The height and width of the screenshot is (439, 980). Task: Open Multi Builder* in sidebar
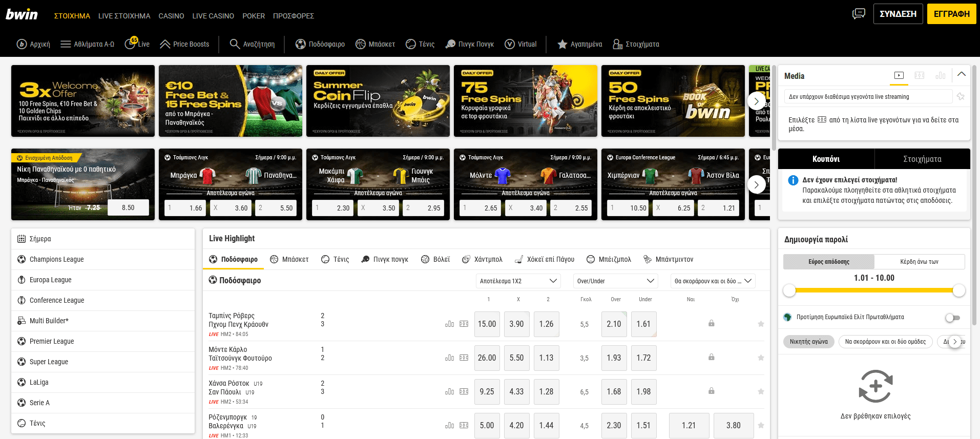(x=103, y=321)
